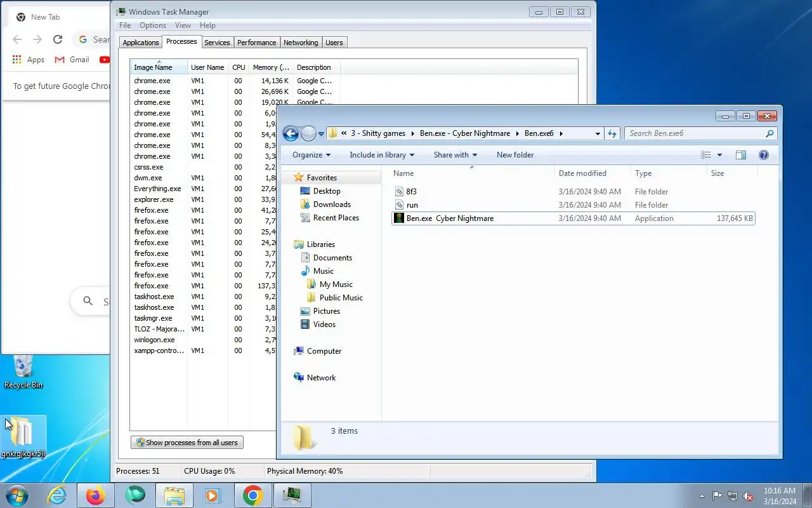This screenshot has width=812, height=508.
Task: Click New folder in Explorer toolbar
Action: (x=515, y=155)
